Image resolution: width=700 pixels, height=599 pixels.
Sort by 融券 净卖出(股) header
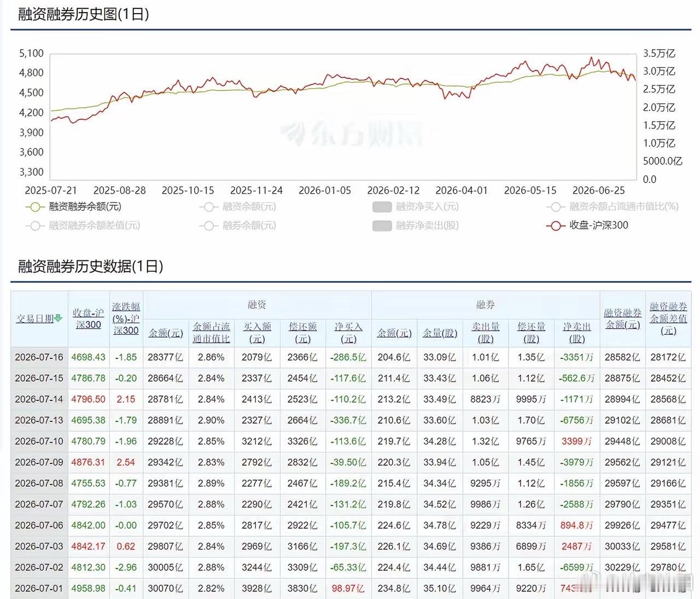[x=577, y=333]
